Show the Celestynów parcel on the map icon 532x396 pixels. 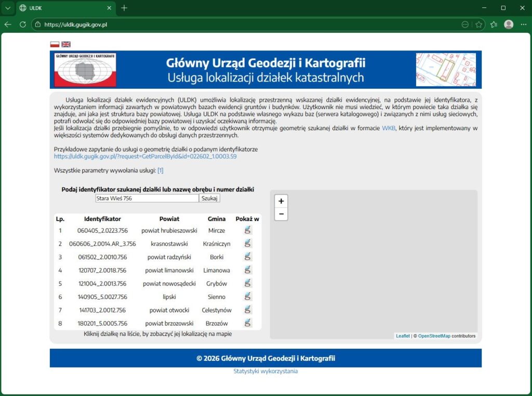click(x=248, y=309)
